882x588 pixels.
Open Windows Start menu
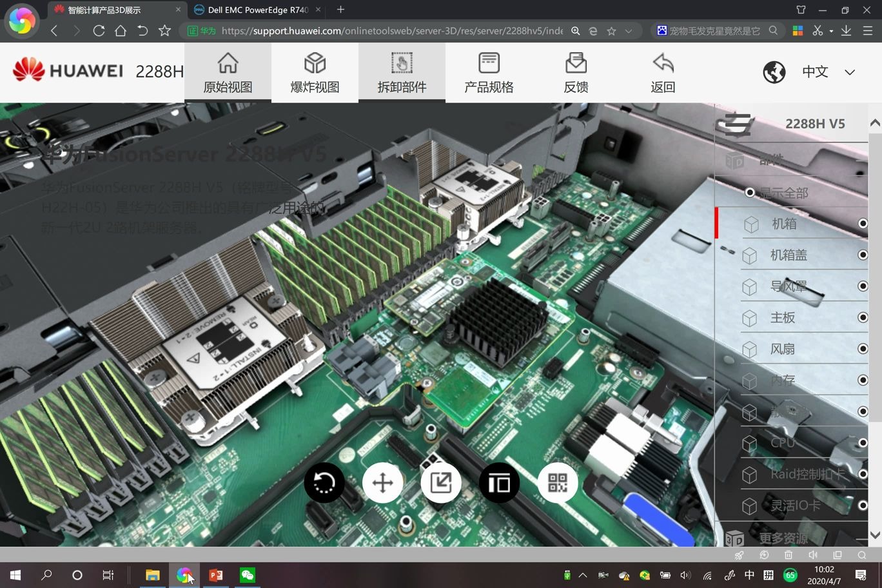(15, 574)
